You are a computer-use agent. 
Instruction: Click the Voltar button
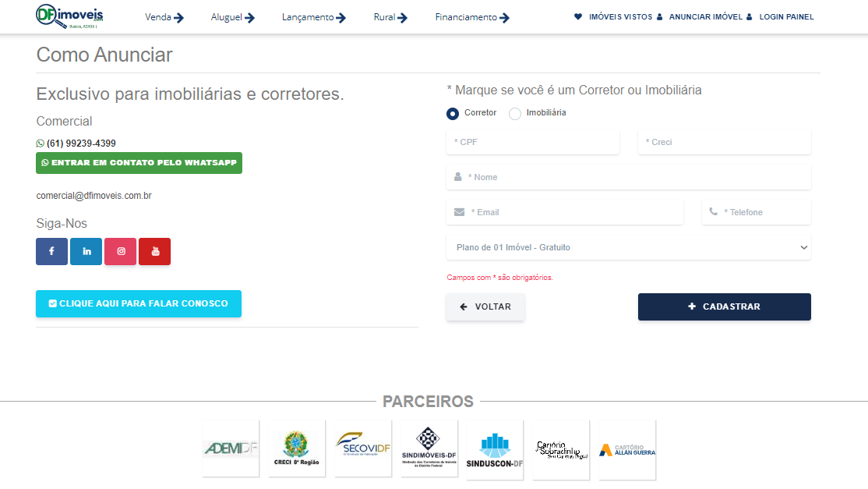485,307
